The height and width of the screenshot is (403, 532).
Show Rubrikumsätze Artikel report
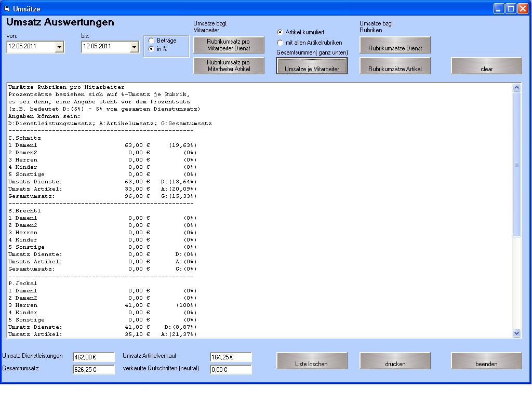395,65
